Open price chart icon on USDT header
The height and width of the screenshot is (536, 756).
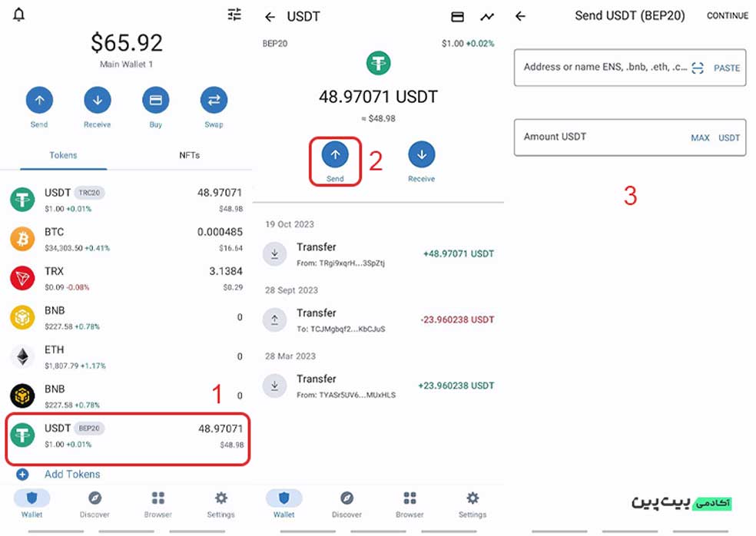pyautogui.click(x=487, y=17)
